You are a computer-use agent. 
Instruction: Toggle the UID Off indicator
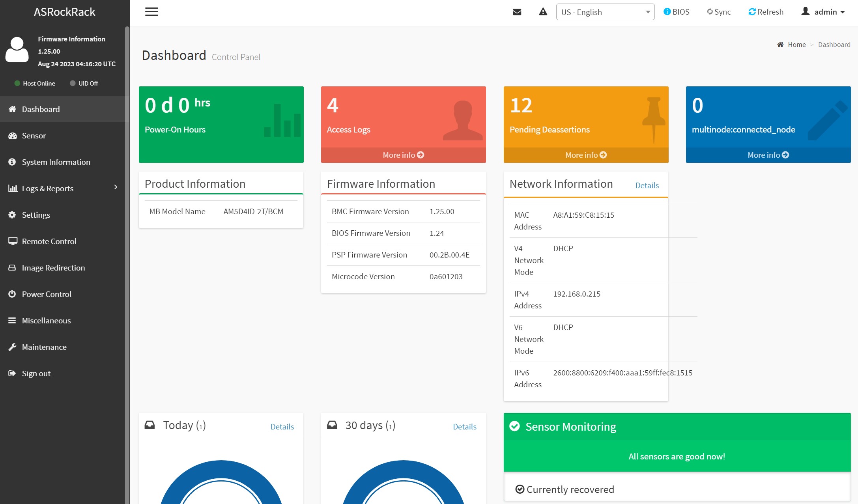pyautogui.click(x=84, y=83)
